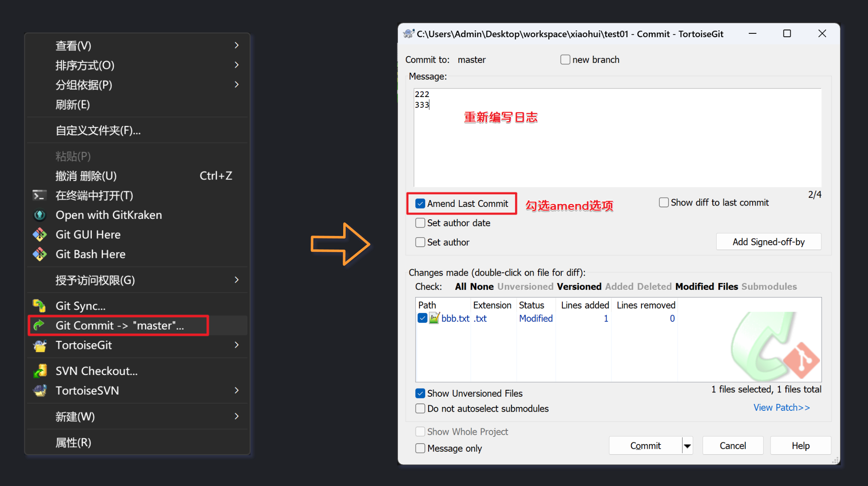This screenshot has height=486, width=868.
Task: Click the GitKraken icon in context menu
Action: (x=40, y=215)
